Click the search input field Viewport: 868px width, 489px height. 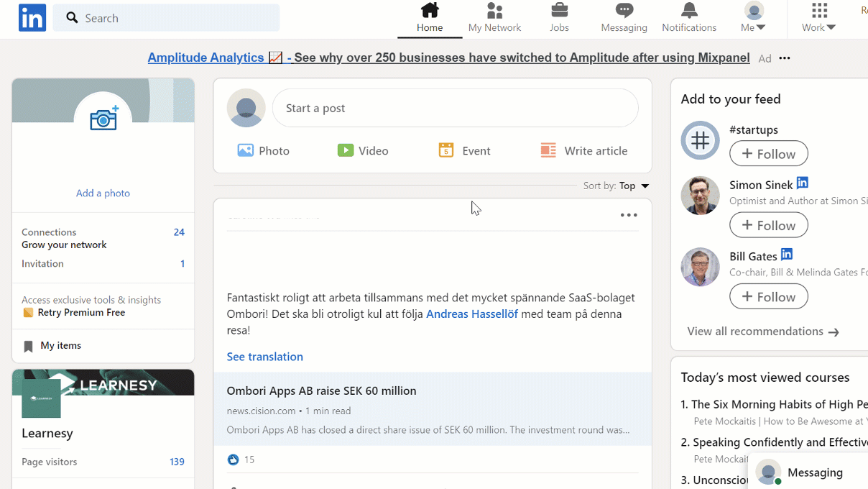point(166,18)
